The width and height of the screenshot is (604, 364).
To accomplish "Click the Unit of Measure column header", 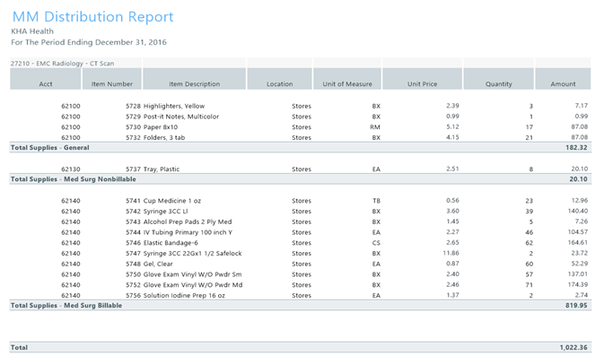I will point(347,84).
